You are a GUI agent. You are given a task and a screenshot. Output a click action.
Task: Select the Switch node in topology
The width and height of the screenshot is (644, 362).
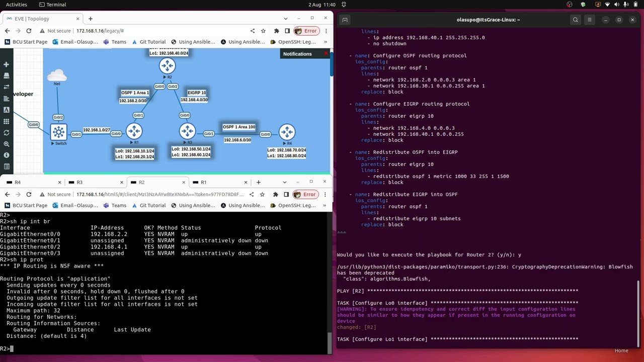click(58, 132)
